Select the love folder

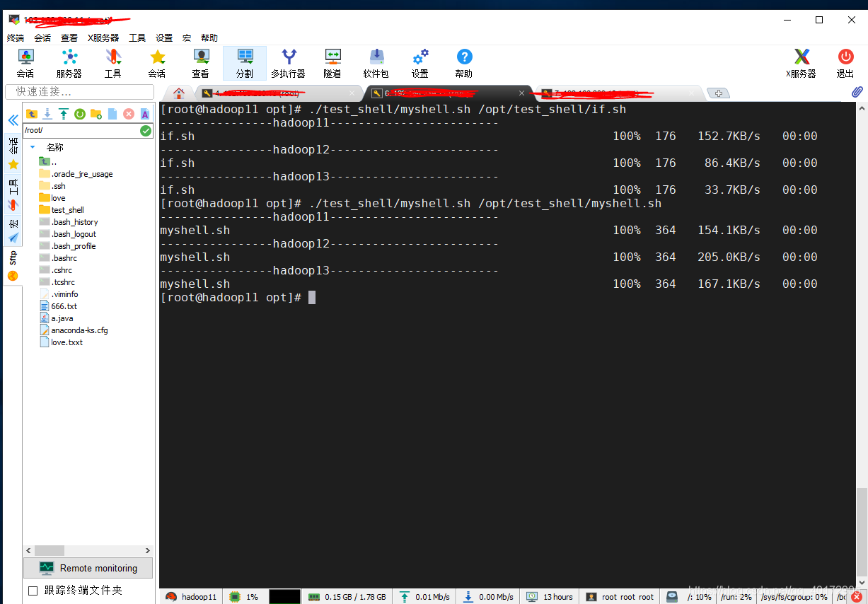[52, 198]
